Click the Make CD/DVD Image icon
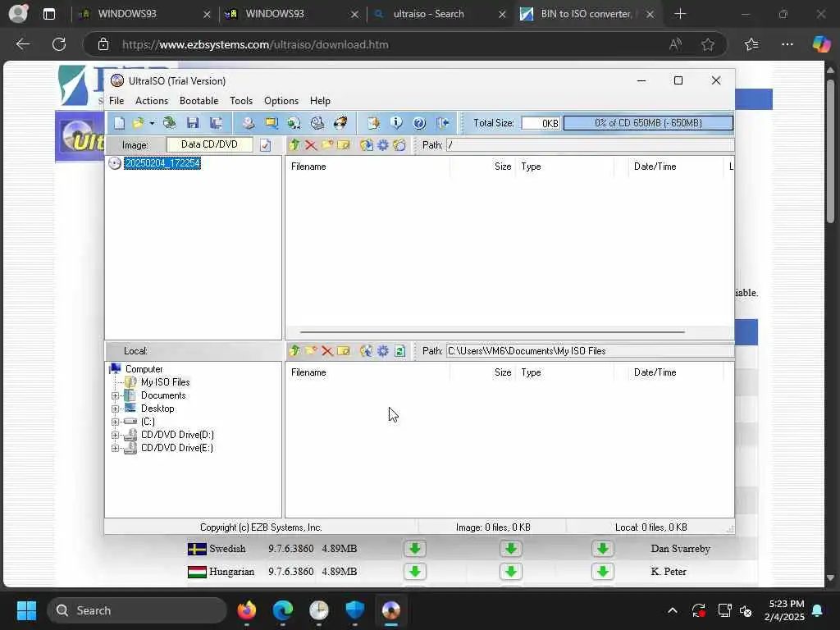Image resolution: width=840 pixels, height=630 pixels. [x=248, y=123]
